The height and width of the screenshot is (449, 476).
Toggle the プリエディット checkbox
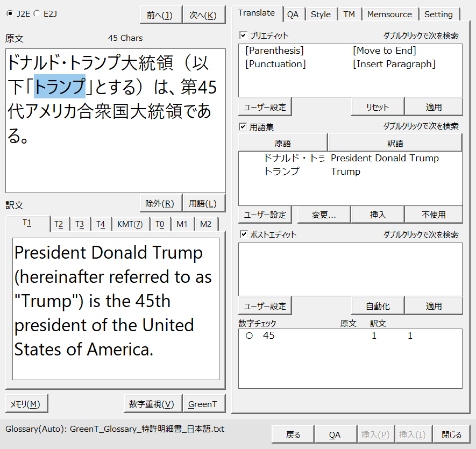[243, 35]
